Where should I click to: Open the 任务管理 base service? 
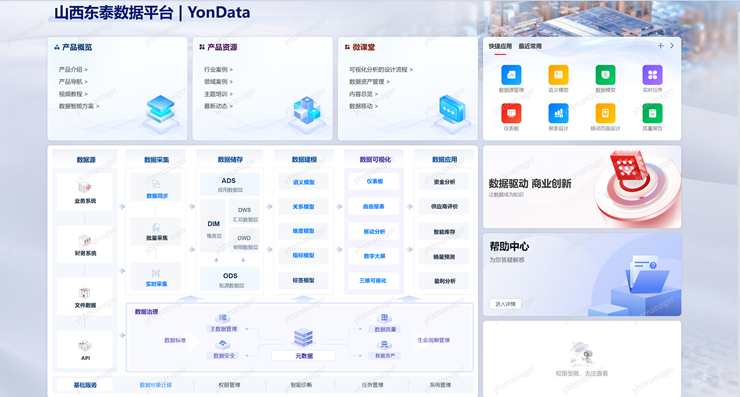point(372,385)
